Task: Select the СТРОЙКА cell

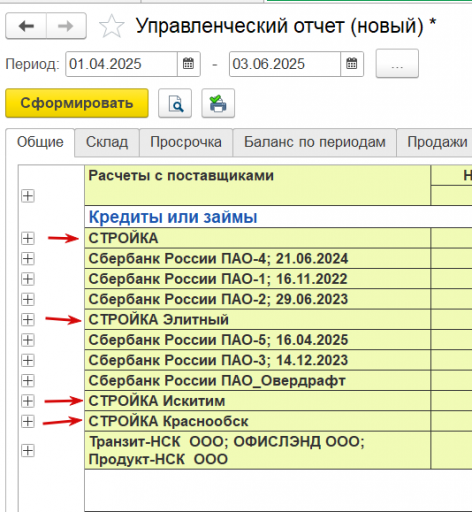Action: 257,238
